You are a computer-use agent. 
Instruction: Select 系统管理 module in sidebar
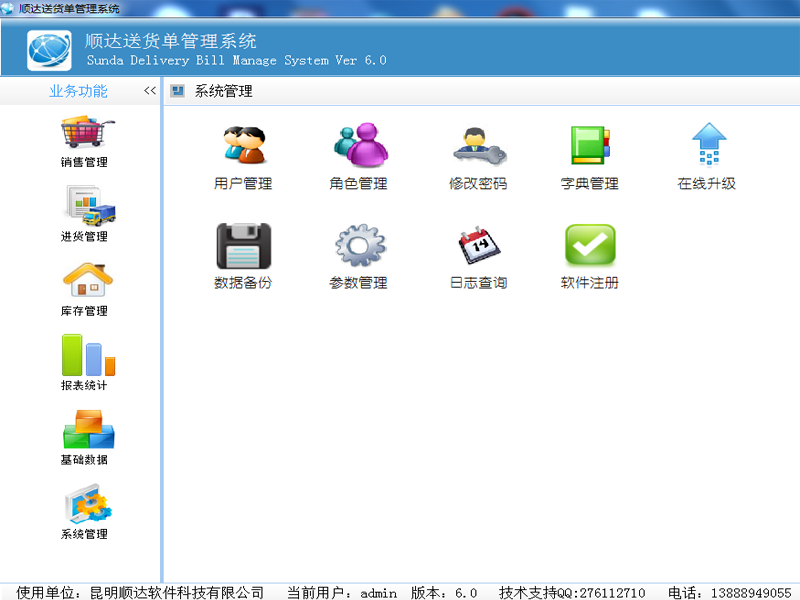(85, 506)
